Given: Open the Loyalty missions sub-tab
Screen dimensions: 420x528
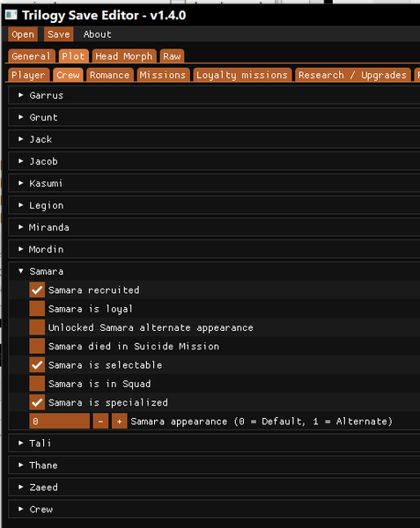Looking at the screenshot, I should (242, 75).
